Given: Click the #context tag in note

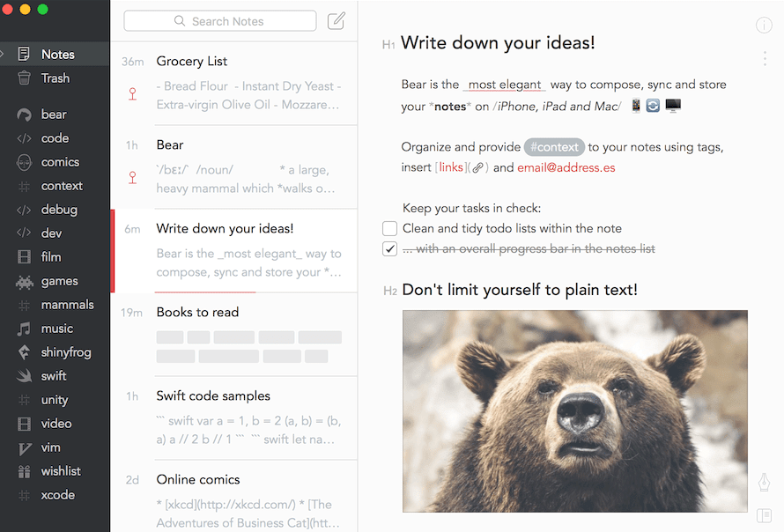Looking at the screenshot, I should pyautogui.click(x=554, y=147).
